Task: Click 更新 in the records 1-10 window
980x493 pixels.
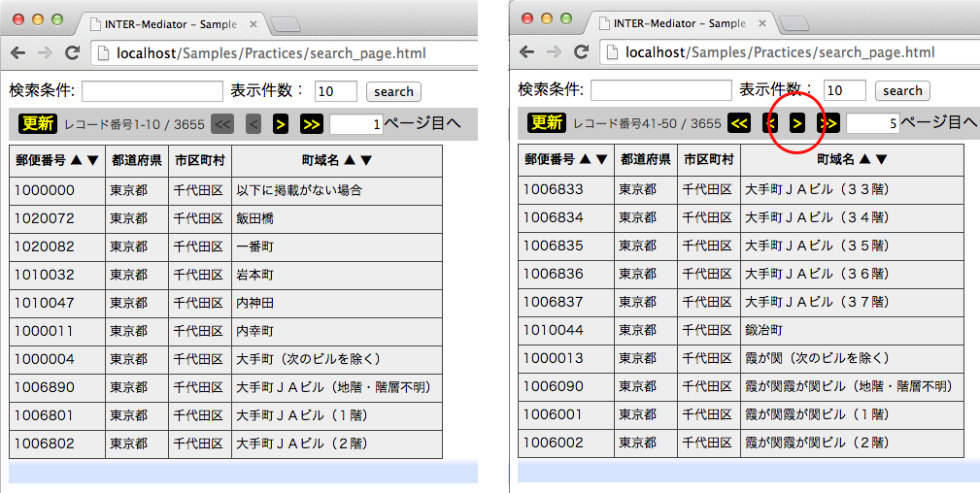Action: point(38,123)
